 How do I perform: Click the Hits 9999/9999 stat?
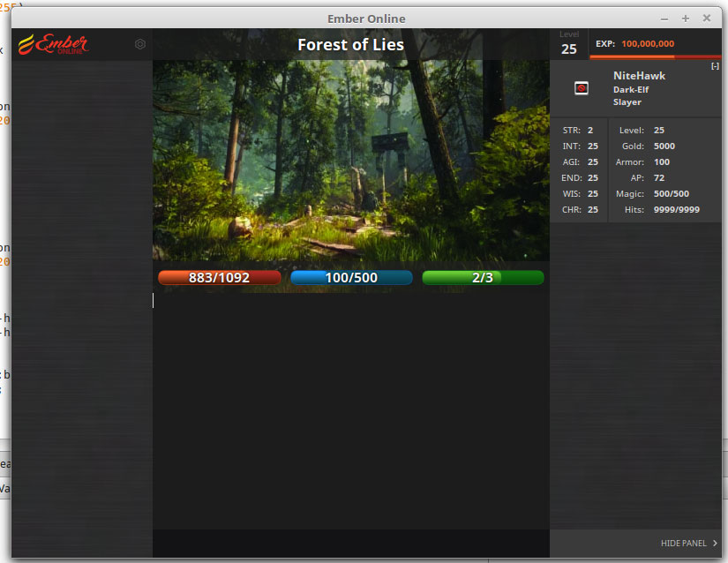click(676, 210)
